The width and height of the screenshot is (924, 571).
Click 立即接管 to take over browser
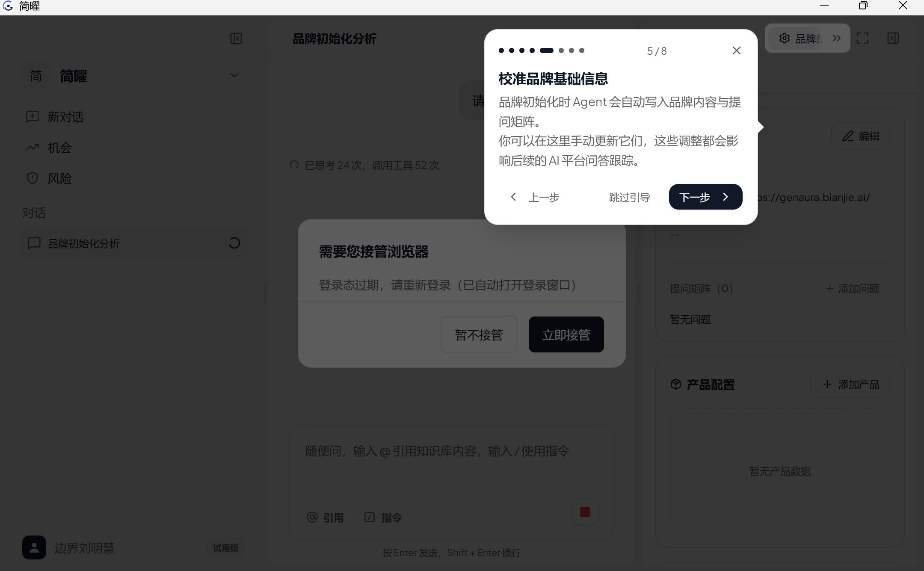566,334
